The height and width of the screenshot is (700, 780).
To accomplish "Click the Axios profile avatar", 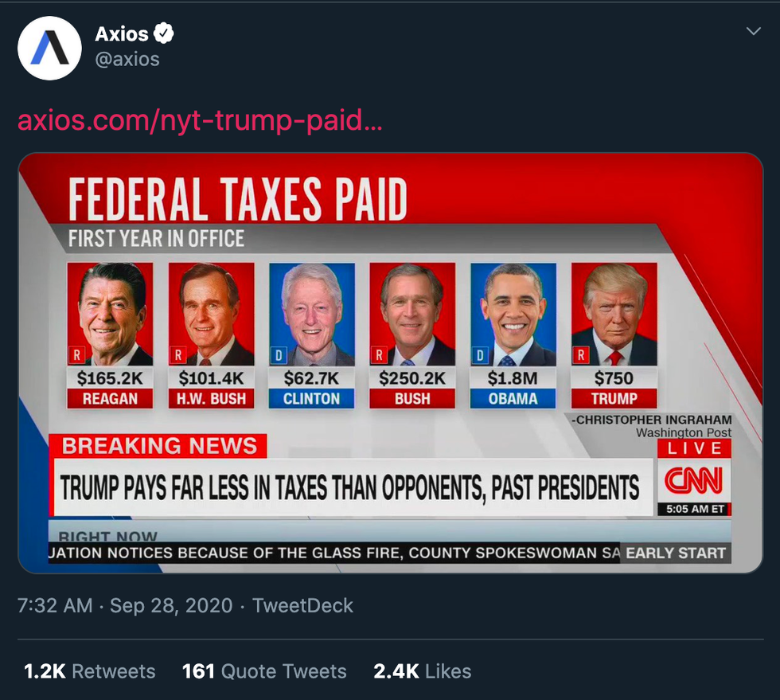I will tap(49, 48).
